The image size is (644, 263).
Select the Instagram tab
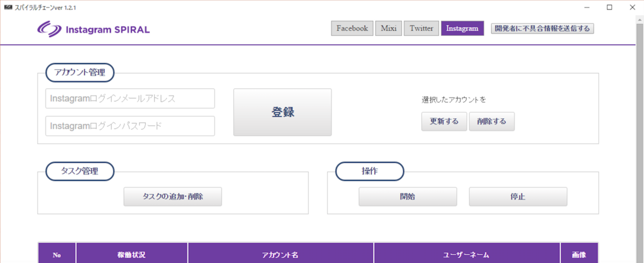[x=462, y=28]
